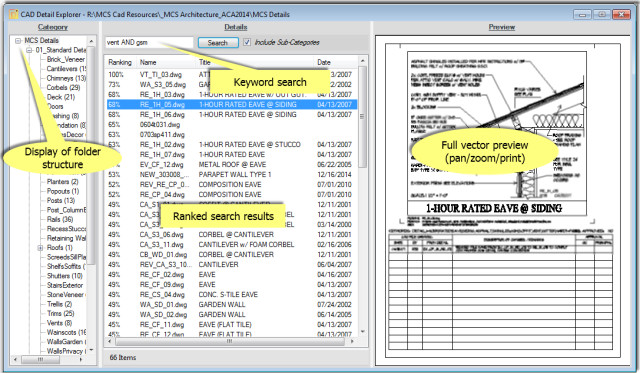The image size is (640, 373).
Task: Select the CA_S3_06.dwg CORBEL row
Action: click(232, 235)
